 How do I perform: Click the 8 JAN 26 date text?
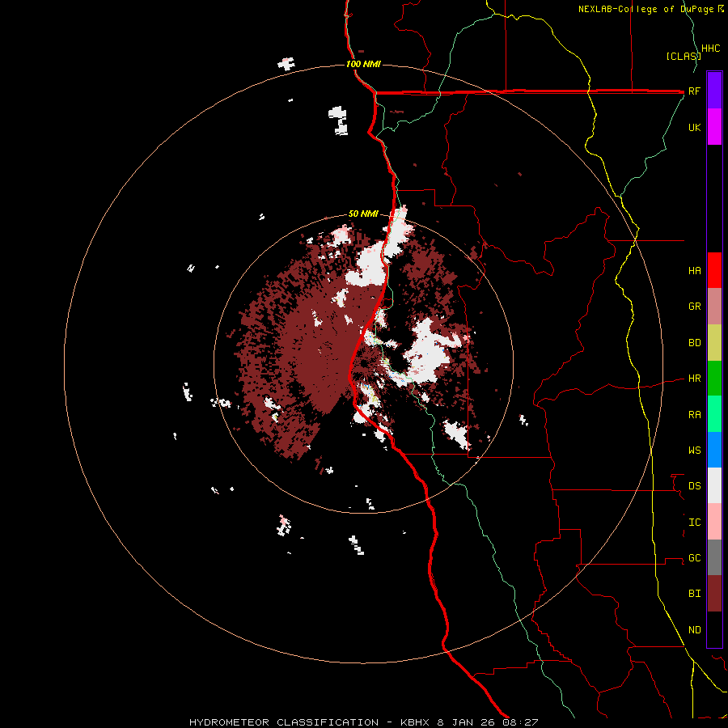tap(464, 722)
